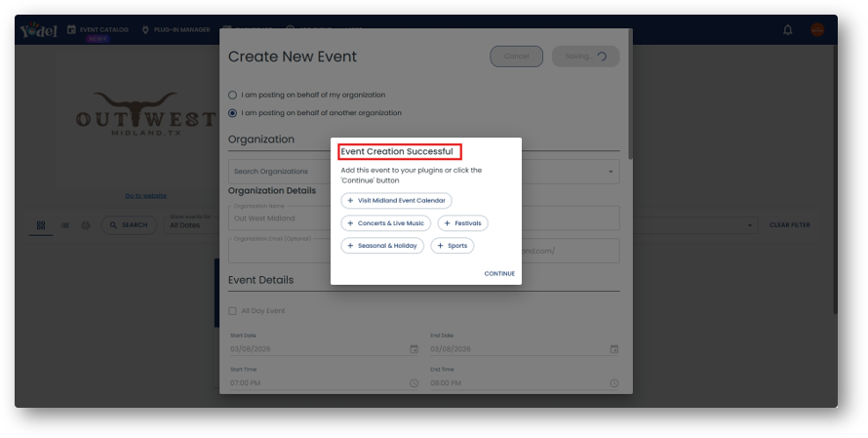This screenshot has height=438, width=868.
Task: Expand the filter dropdown beside Clear Filter
Action: 750,225
